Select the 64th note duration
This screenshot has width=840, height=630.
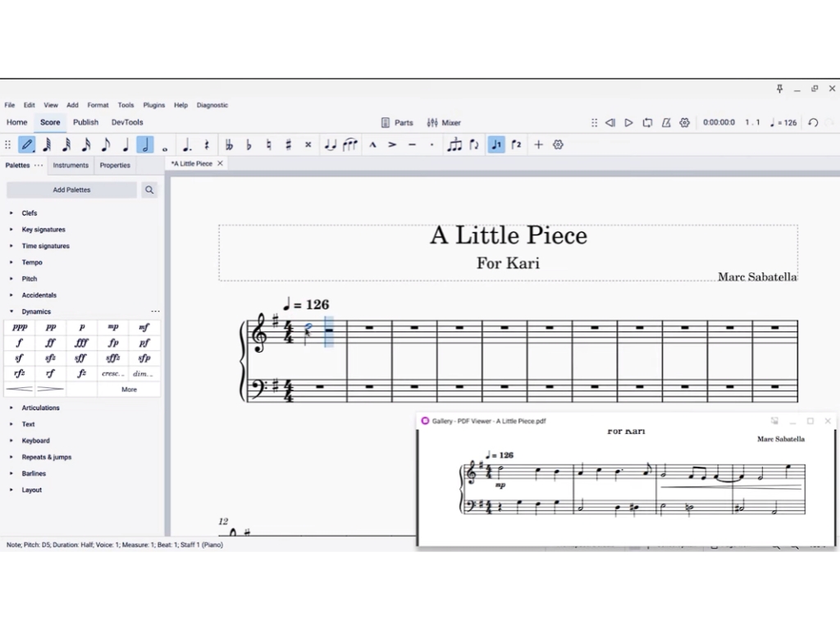[x=47, y=144]
